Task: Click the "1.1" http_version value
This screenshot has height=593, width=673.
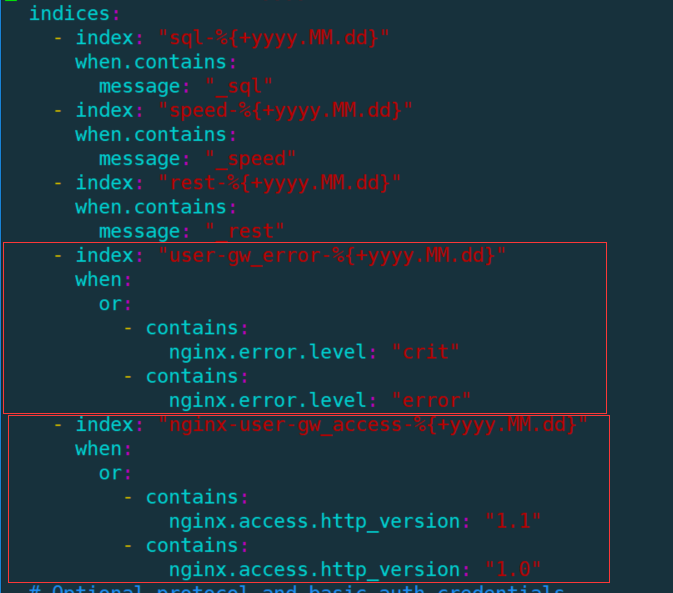Action: click(x=513, y=521)
